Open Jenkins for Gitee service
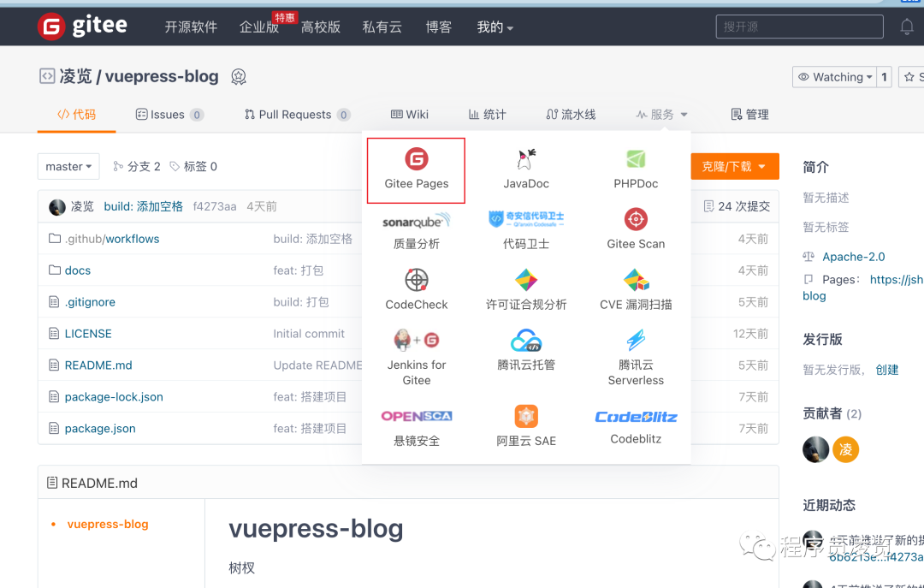 416,358
